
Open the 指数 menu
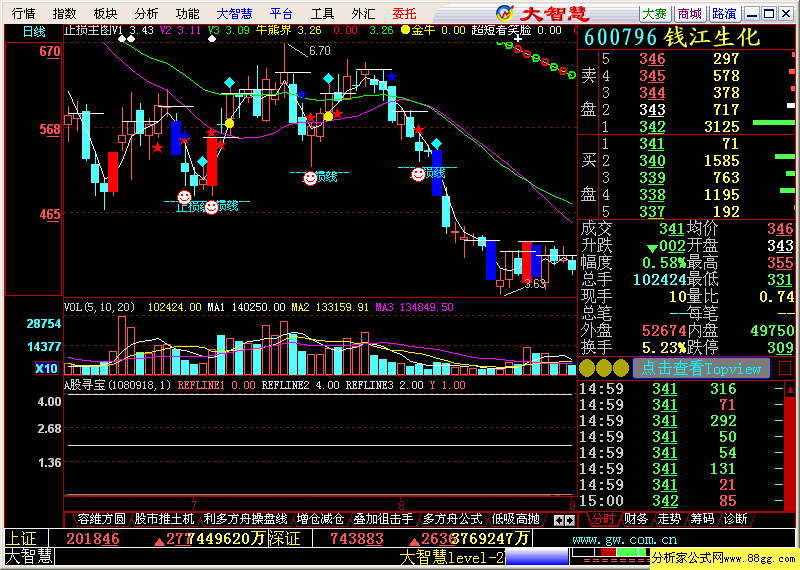click(64, 13)
